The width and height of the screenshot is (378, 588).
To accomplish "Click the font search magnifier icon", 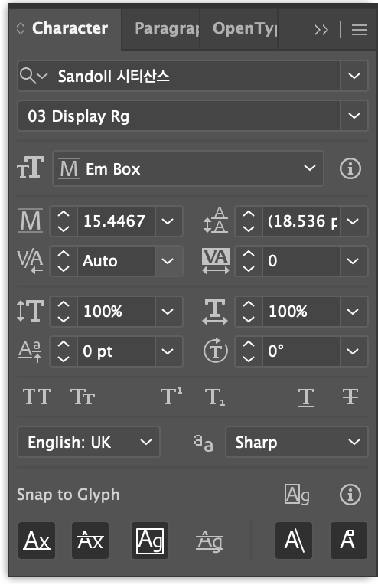I will [28, 76].
